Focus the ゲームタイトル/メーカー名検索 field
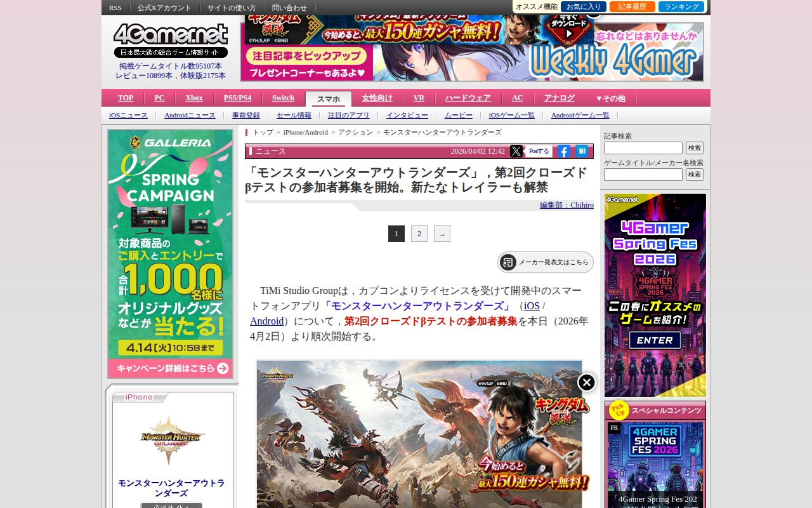Viewport: 812px width, 508px height. [643, 175]
